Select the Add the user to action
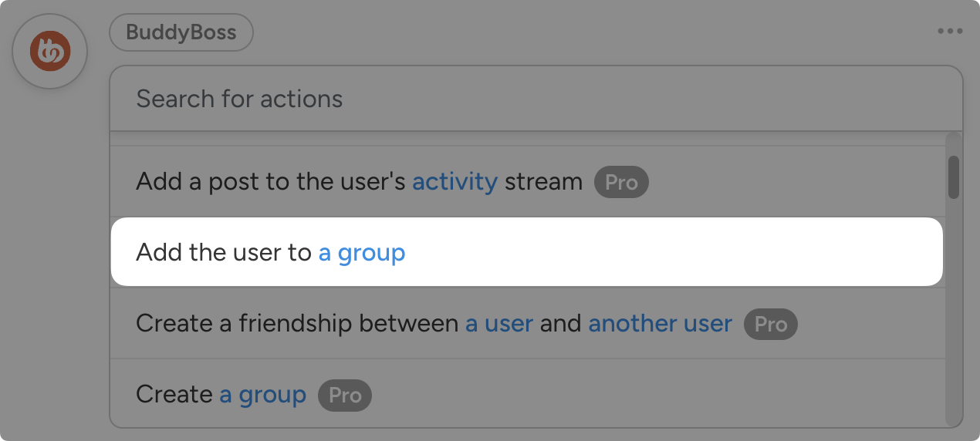Viewport: 980px width, 441px height. [x=224, y=253]
